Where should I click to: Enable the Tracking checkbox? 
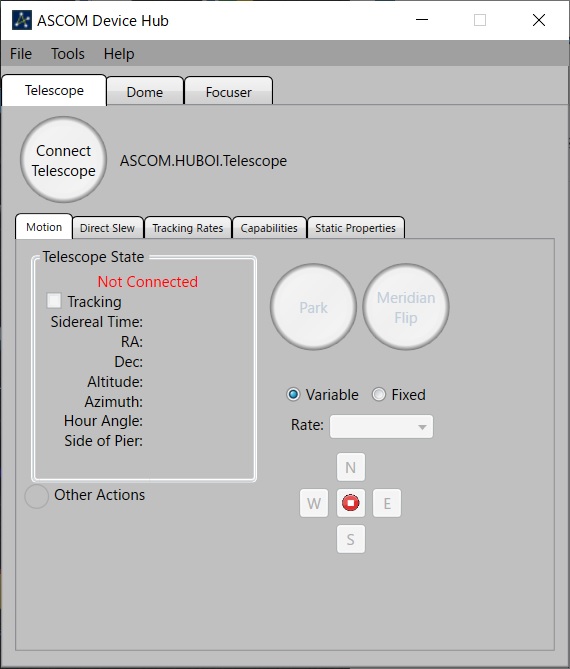click(54, 300)
